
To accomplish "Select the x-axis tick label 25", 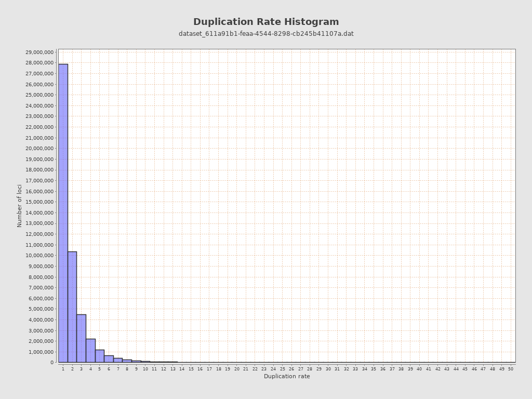I will [282, 369].
